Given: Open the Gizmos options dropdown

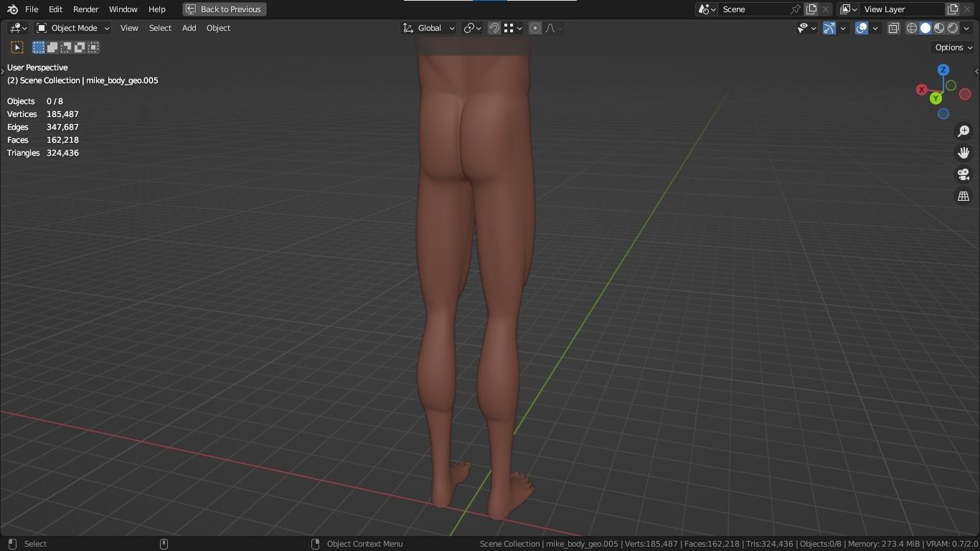Looking at the screenshot, I should 843,28.
